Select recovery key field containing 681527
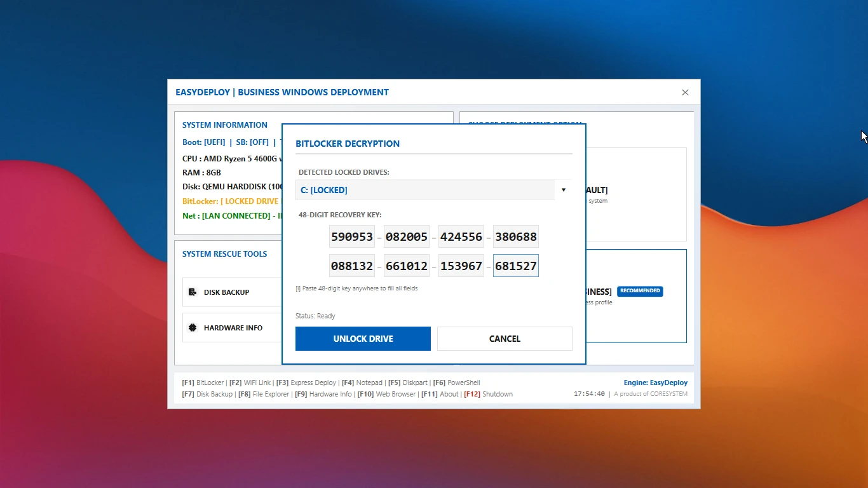This screenshot has width=868, height=488. (516, 266)
